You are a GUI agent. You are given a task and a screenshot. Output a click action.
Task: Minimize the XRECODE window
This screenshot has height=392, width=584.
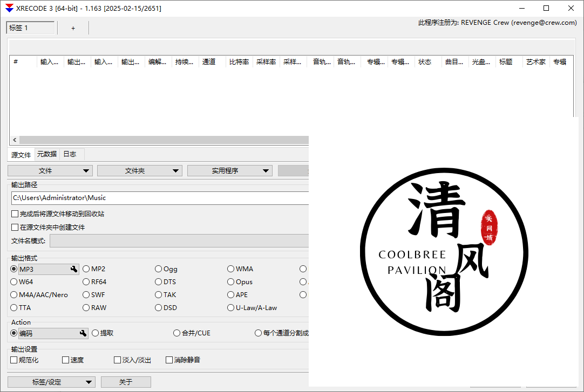pyautogui.click(x=522, y=8)
